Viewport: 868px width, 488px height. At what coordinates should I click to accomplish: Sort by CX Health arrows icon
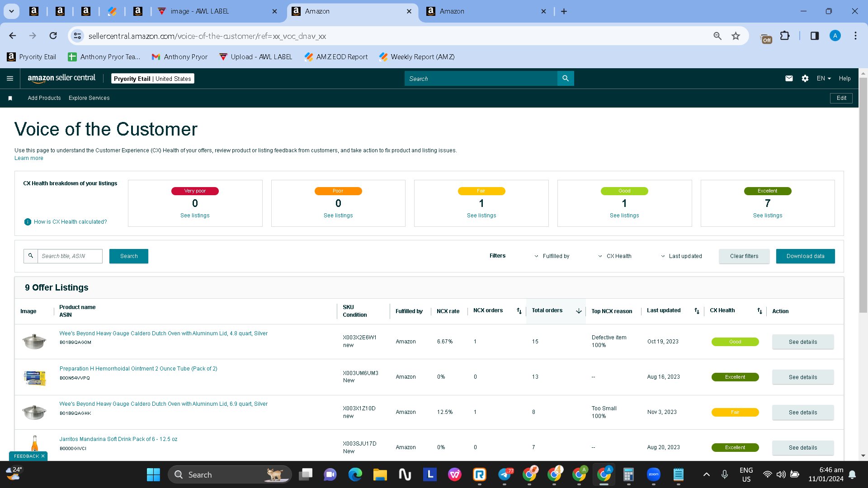point(759,311)
